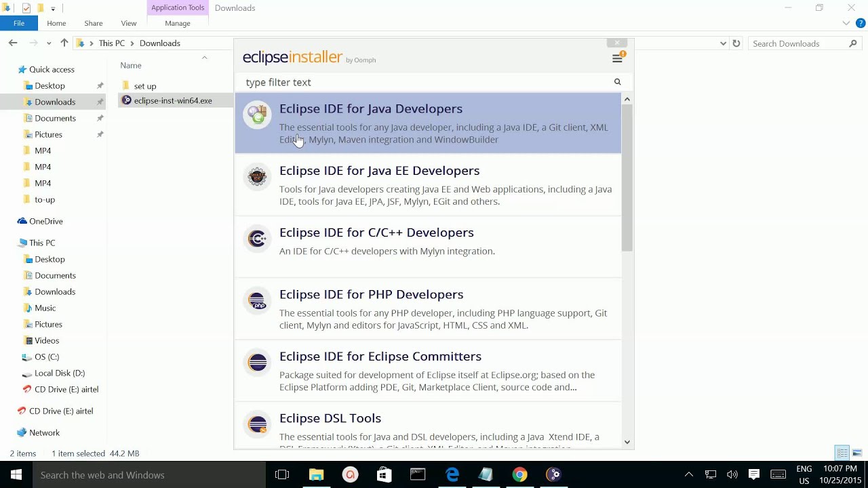Image resolution: width=868 pixels, height=488 pixels.
Task: Launch Microsoft Edge from taskbar
Action: (x=452, y=474)
